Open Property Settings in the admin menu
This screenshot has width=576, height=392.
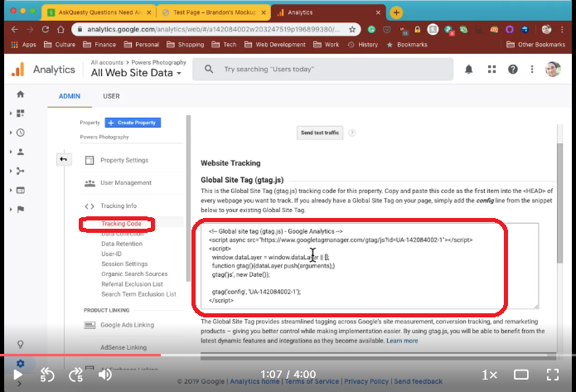click(124, 160)
